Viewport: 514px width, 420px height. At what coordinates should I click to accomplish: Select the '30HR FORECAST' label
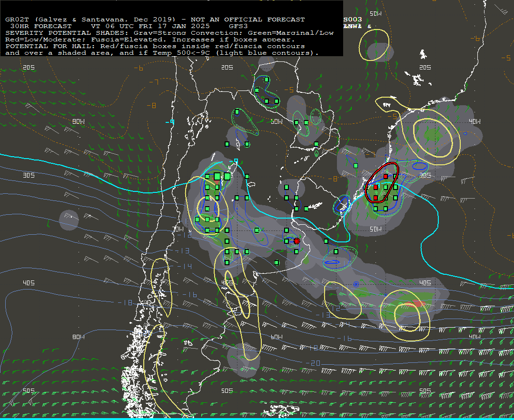pyautogui.click(x=41, y=26)
